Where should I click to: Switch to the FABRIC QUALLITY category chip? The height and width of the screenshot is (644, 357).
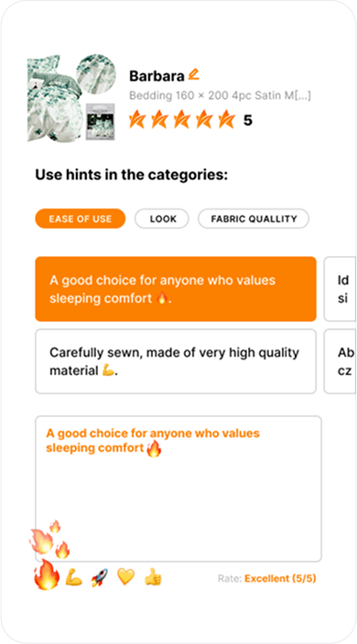[254, 219]
